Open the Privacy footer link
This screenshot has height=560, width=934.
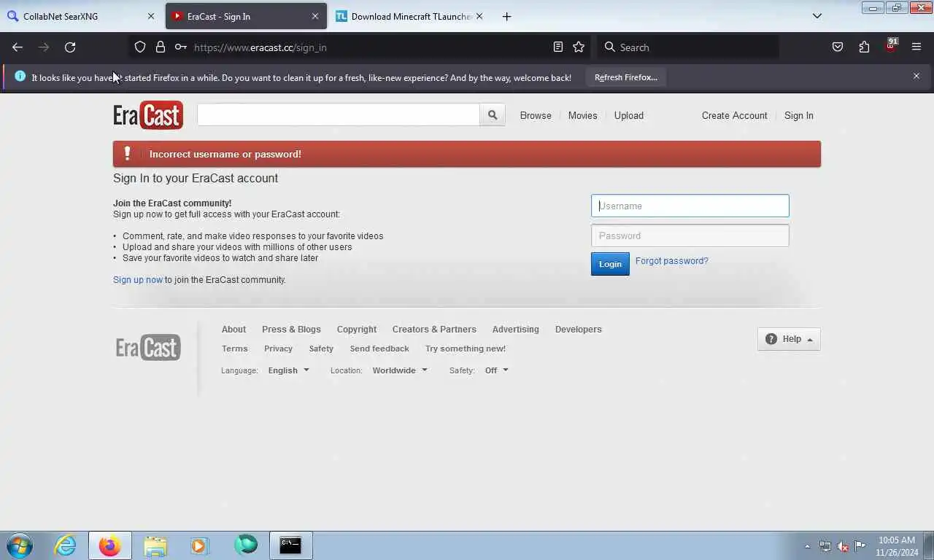click(x=278, y=349)
